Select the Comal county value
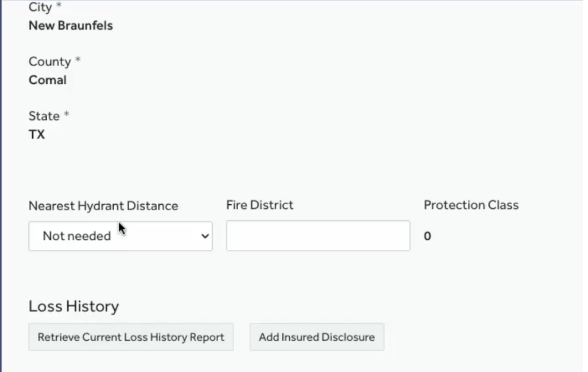The image size is (588, 372). coord(48,80)
